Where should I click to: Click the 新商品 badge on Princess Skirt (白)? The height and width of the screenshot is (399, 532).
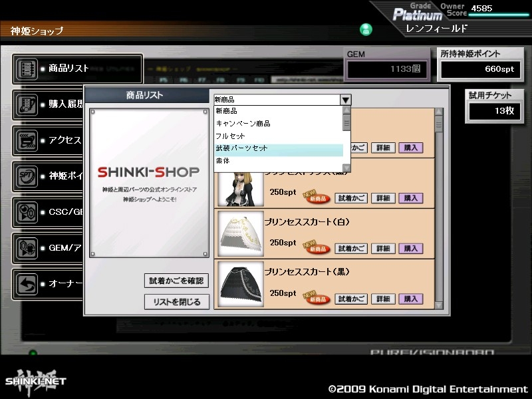[x=317, y=247]
